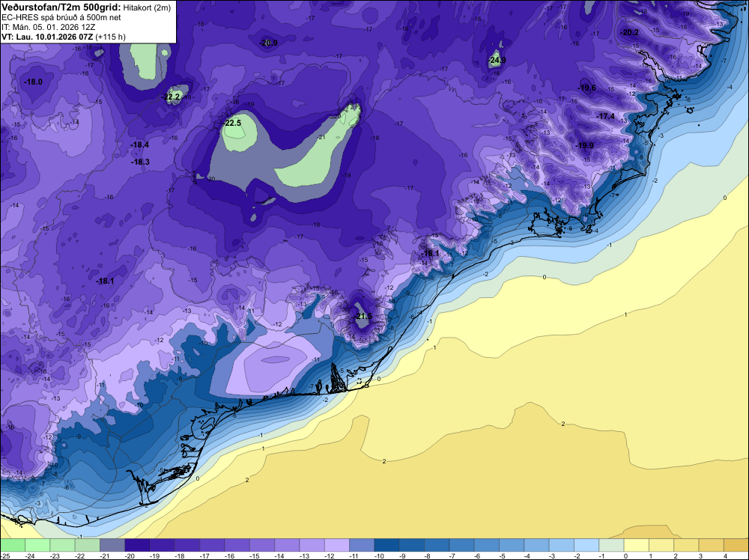Select the -17.4 temperature value
Screen dimensions: 749x560
(606, 117)
